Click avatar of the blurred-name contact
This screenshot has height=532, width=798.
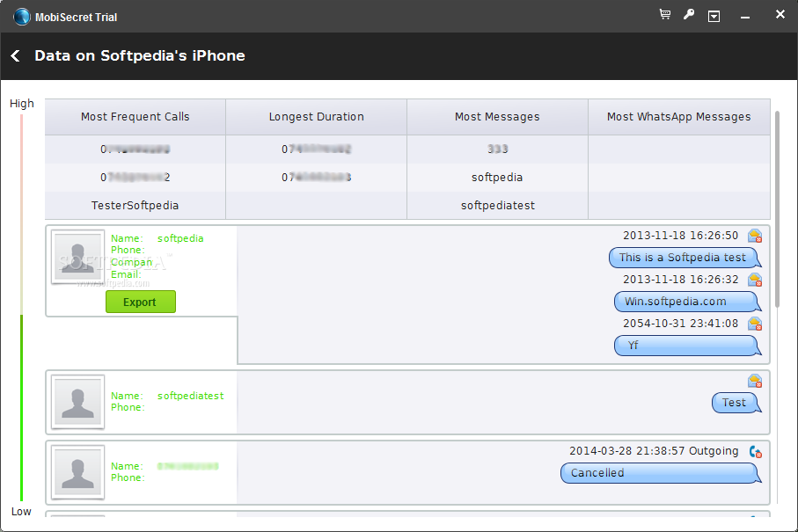click(78, 472)
